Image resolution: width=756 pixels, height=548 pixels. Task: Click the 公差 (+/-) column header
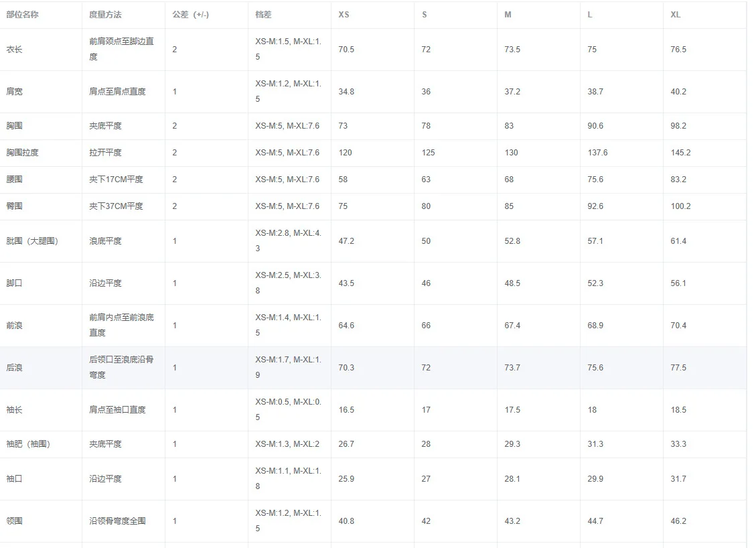click(x=190, y=15)
